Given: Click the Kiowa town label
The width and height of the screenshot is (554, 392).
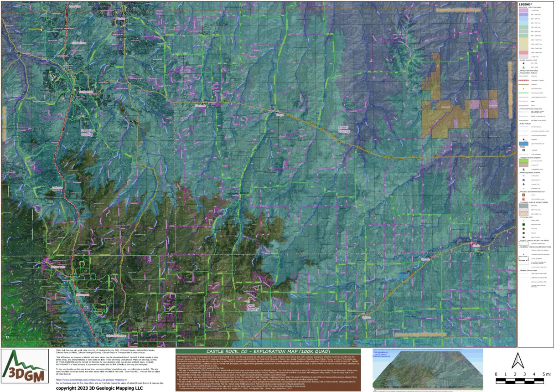Looking at the screenshot, I should tap(279, 115).
